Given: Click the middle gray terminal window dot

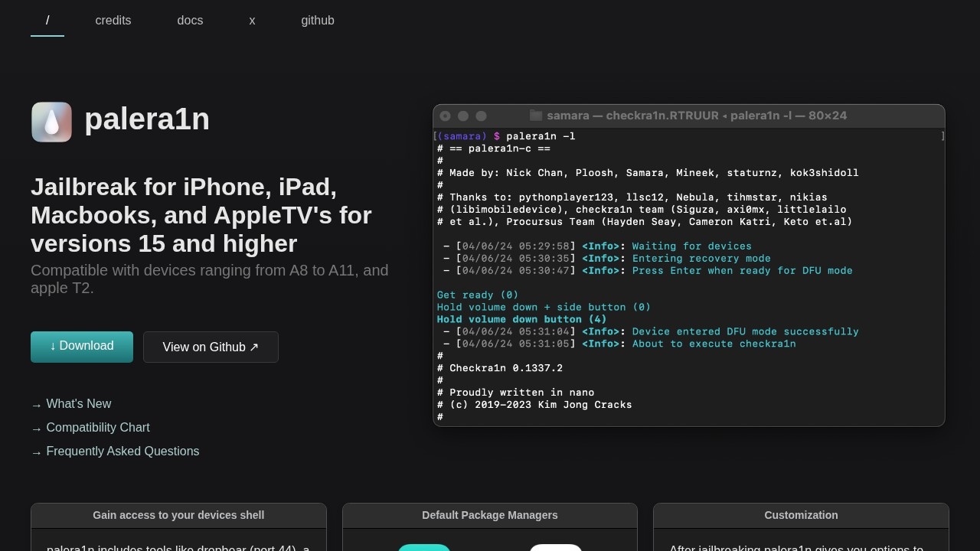Looking at the screenshot, I should pyautogui.click(x=463, y=116).
